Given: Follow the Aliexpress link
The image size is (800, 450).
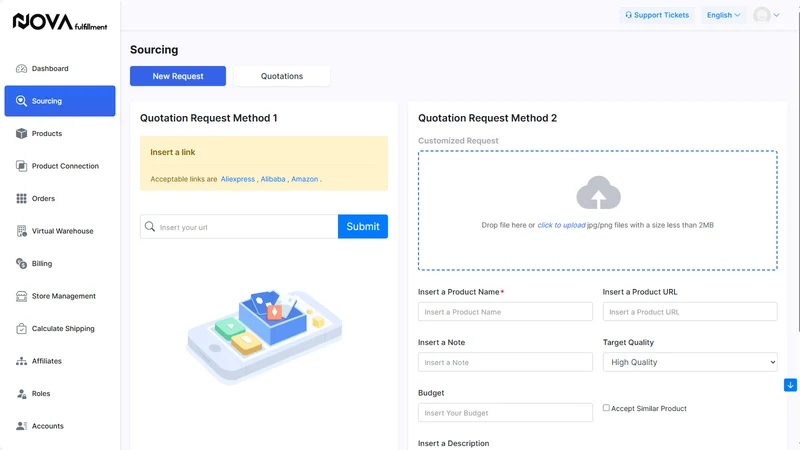Looking at the screenshot, I should [238, 179].
